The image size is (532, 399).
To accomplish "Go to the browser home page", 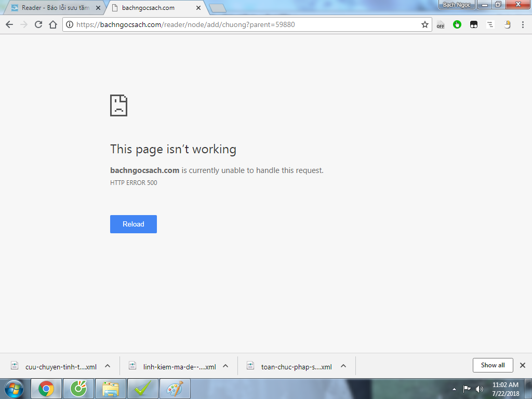I will tap(52, 24).
